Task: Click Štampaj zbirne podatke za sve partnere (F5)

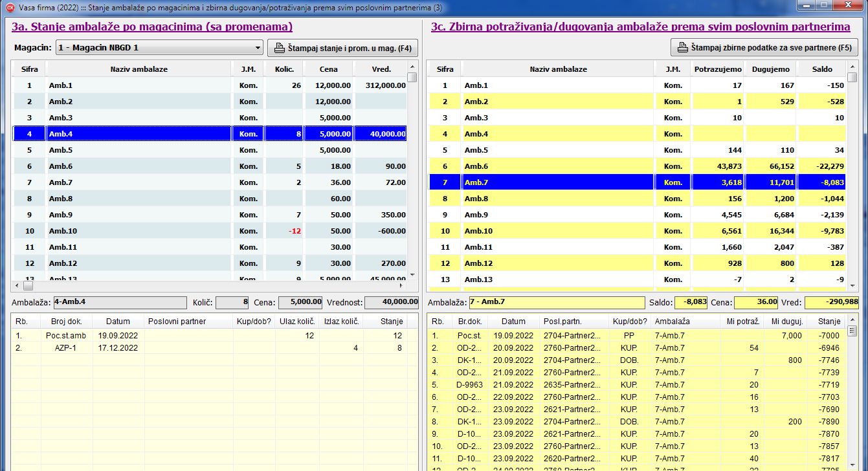Action: [x=764, y=48]
